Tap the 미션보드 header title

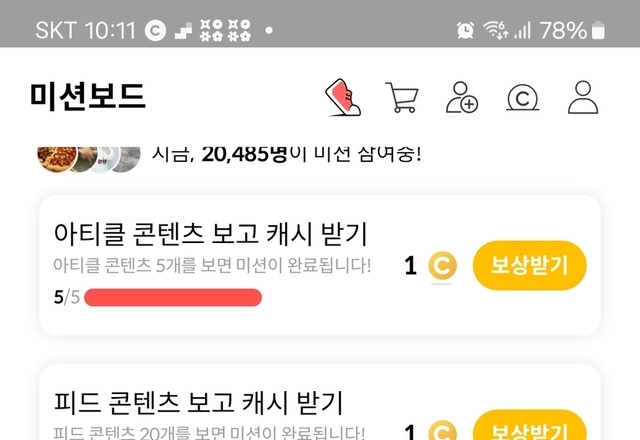click(x=87, y=96)
